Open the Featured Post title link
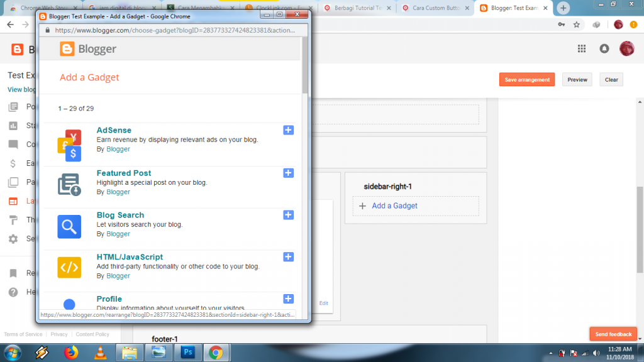The width and height of the screenshot is (644, 362). (x=124, y=173)
